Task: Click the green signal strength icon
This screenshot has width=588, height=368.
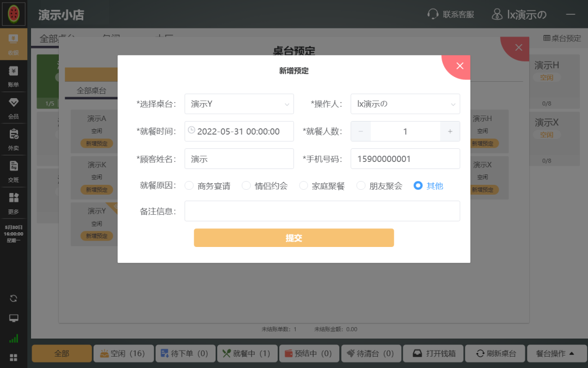Action: click(14, 339)
